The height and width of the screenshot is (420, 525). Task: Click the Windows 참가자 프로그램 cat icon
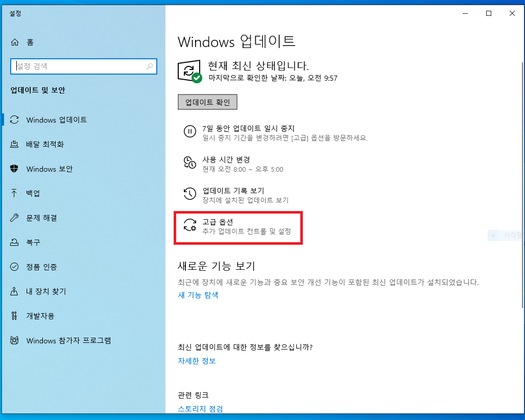(x=14, y=340)
